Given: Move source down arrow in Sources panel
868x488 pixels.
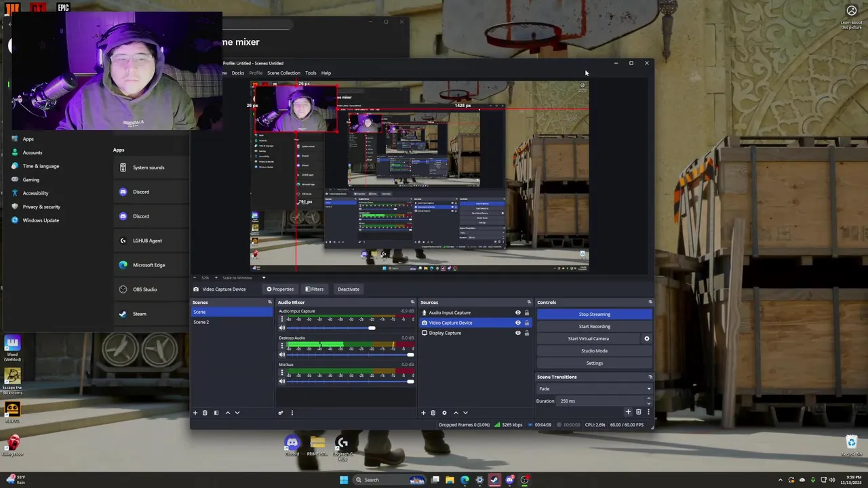Looking at the screenshot, I should pos(465,413).
